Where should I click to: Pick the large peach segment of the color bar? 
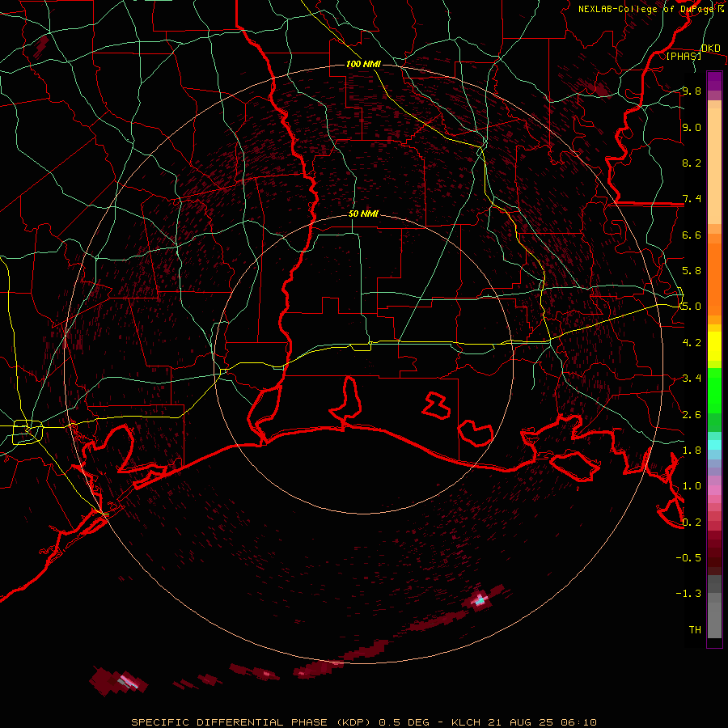[x=714, y=167]
